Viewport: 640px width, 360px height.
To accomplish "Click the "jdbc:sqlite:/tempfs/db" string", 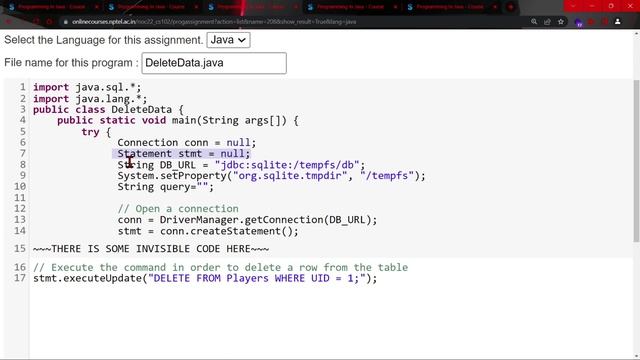I will tap(287, 165).
